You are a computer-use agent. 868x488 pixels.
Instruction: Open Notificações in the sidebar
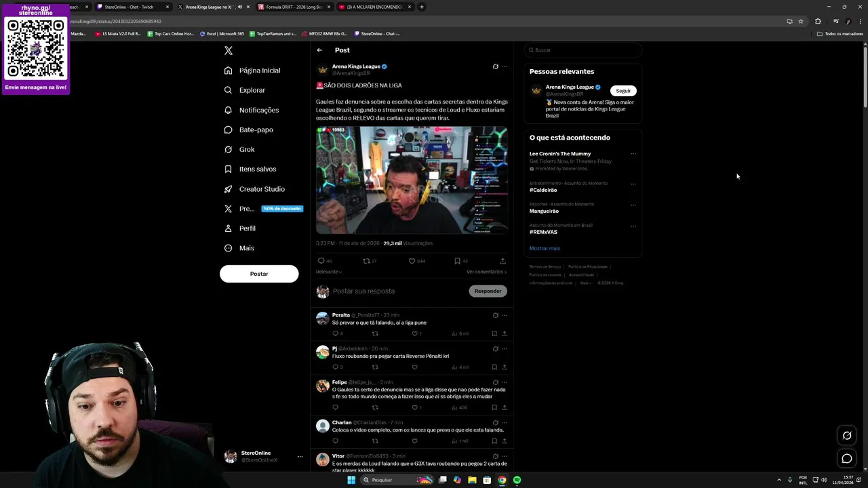coord(252,110)
